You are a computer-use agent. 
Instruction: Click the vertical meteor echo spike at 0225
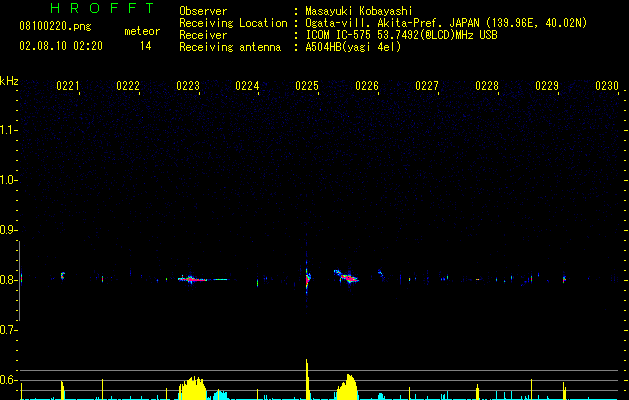307,277
